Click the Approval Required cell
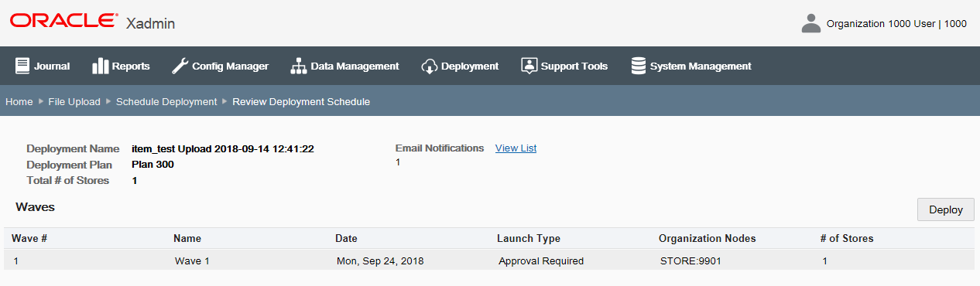The height and width of the screenshot is (286, 980). (541, 260)
